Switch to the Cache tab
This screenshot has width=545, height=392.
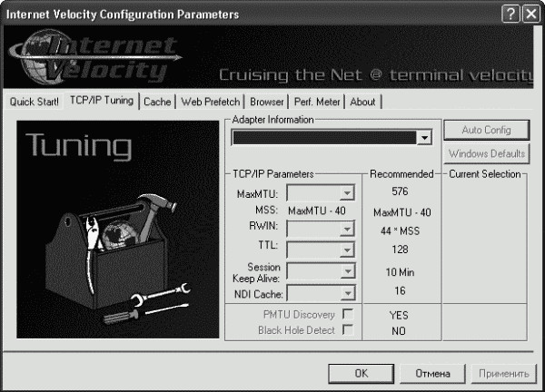(x=157, y=102)
